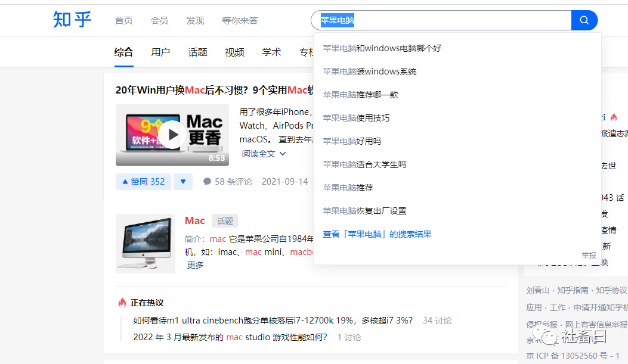Click 举报 in the suggestion dropdown
This screenshot has width=628, height=364.
tap(589, 255)
